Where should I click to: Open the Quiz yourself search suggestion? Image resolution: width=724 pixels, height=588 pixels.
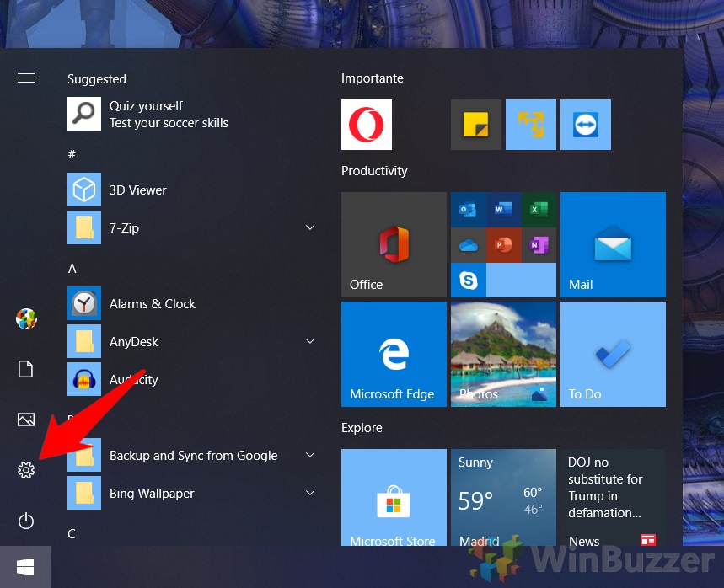pos(191,114)
